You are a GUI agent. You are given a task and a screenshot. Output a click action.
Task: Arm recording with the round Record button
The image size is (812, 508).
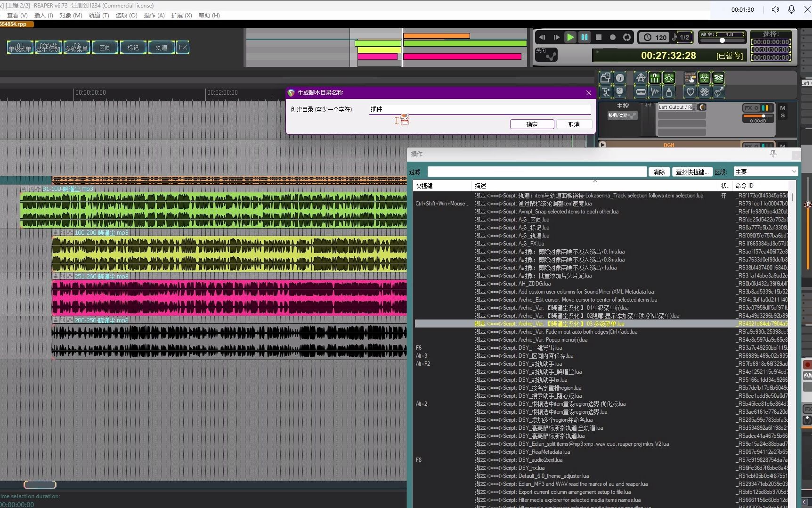coord(613,37)
